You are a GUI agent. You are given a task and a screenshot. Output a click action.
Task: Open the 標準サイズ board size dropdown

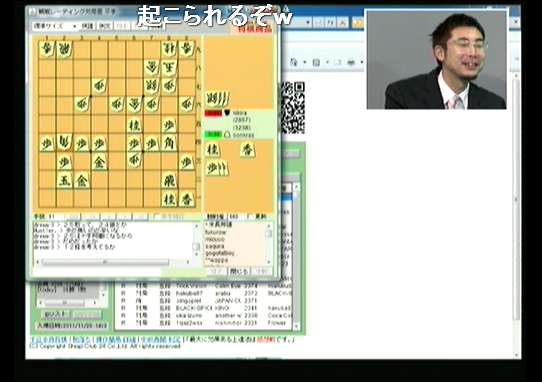55,26
